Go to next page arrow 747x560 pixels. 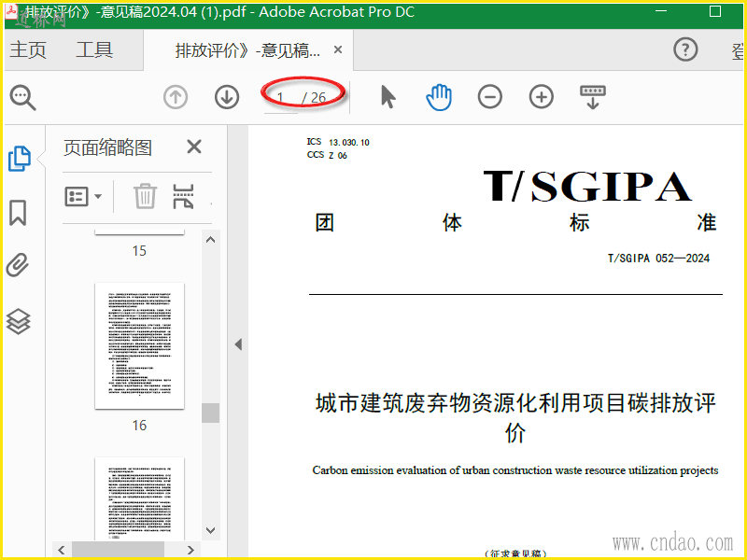(227, 97)
